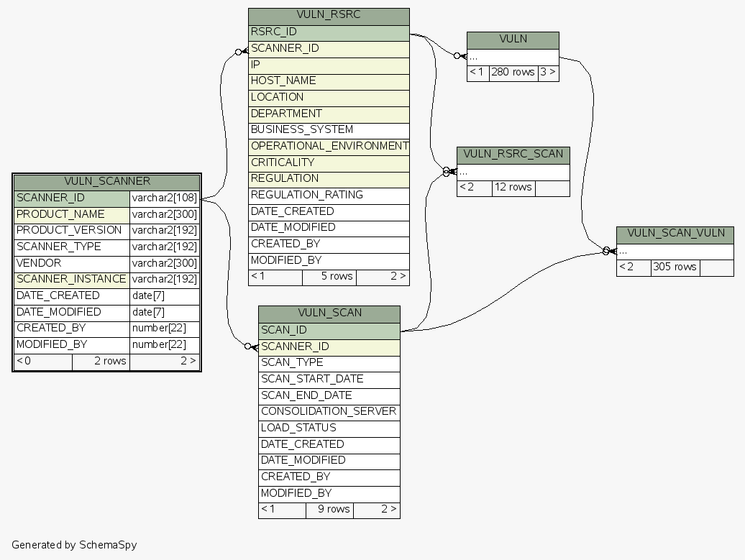
Task: Click the '305 rows' count cell
Action: click(675, 267)
